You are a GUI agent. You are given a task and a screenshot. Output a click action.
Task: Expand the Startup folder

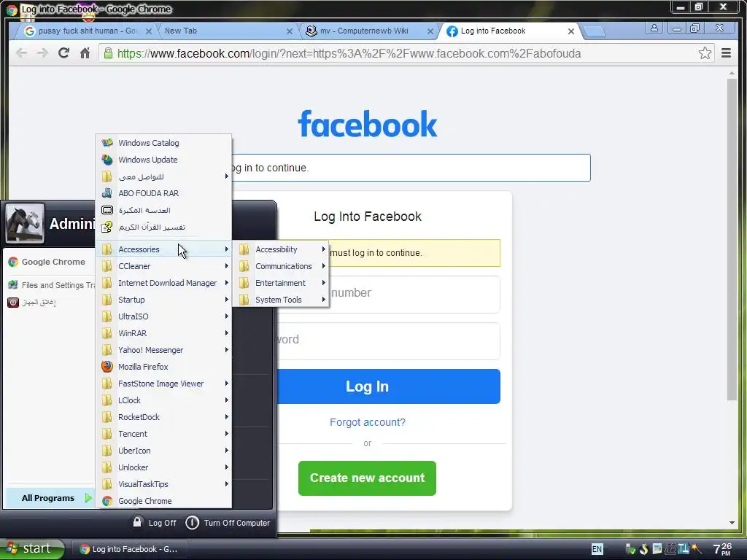163,300
